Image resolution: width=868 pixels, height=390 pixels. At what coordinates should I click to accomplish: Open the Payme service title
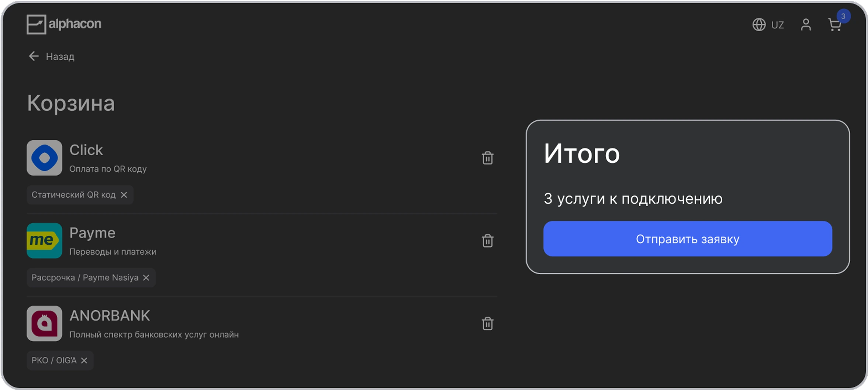pyautogui.click(x=92, y=233)
